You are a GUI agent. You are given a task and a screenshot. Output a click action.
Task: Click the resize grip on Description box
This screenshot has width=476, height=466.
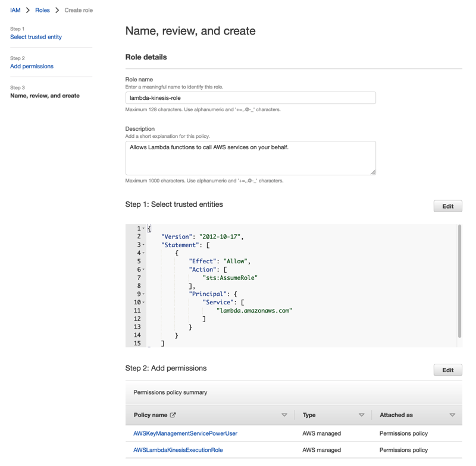coord(372,173)
